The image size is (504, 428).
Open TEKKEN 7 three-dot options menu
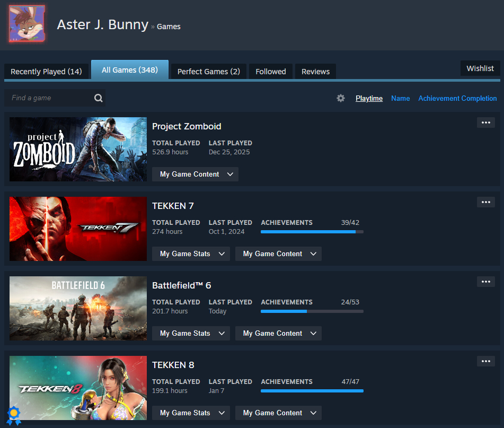485,202
